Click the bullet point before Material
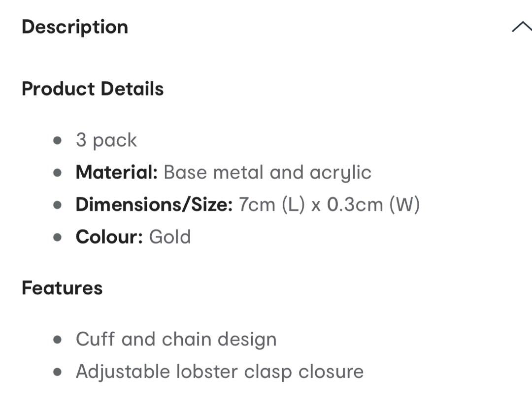The width and height of the screenshot is (532, 409). tap(58, 173)
